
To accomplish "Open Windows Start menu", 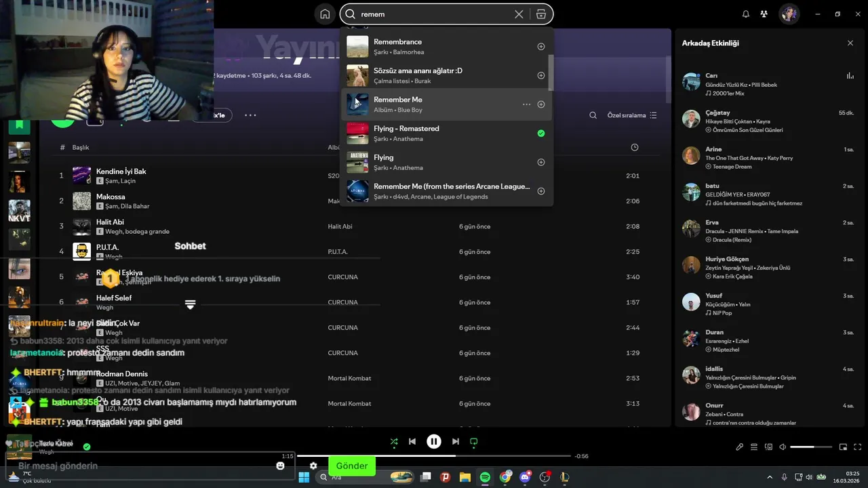I will pyautogui.click(x=304, y=477).
